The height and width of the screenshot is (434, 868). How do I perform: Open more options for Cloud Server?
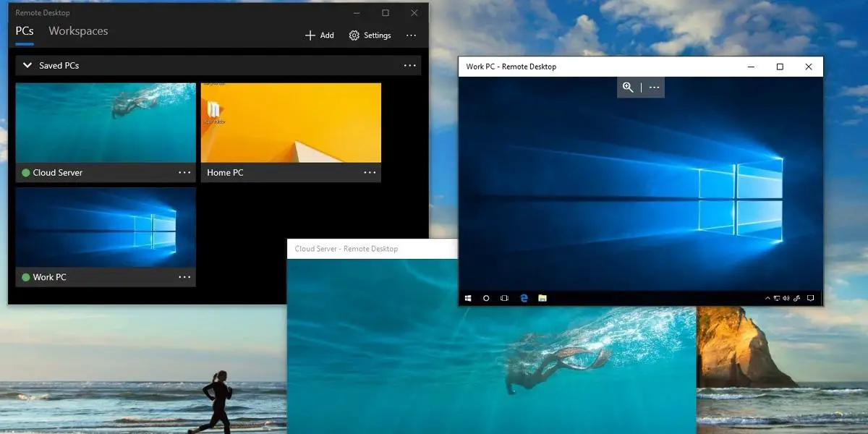[184, 173]
